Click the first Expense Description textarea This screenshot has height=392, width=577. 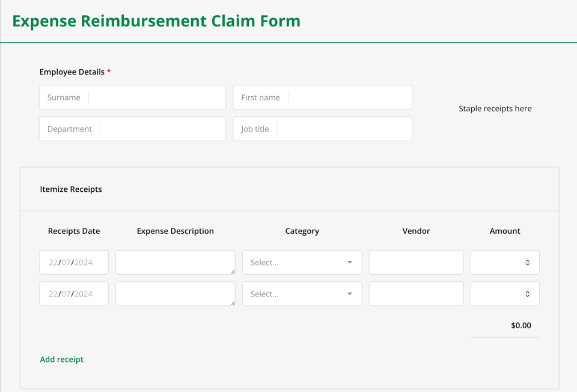click(x=174, y=262)
